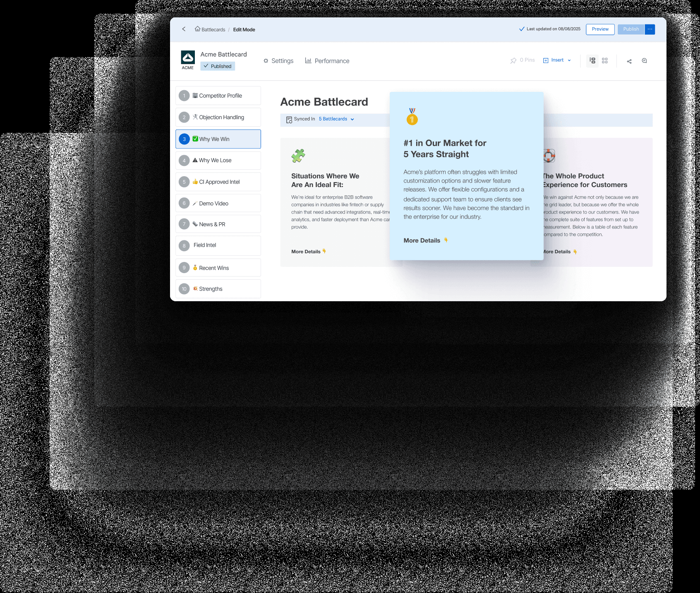Click number 3 badge beside Why We Win

184,139
